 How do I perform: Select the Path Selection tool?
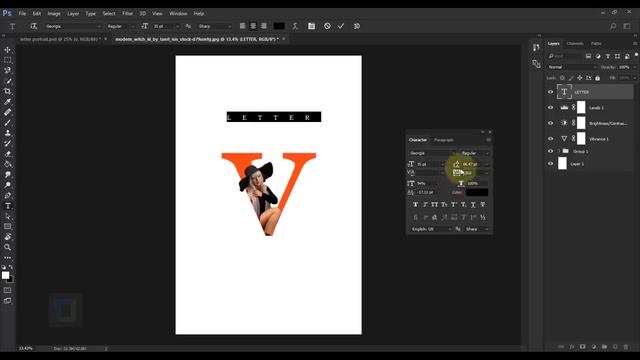coord(7,216)
